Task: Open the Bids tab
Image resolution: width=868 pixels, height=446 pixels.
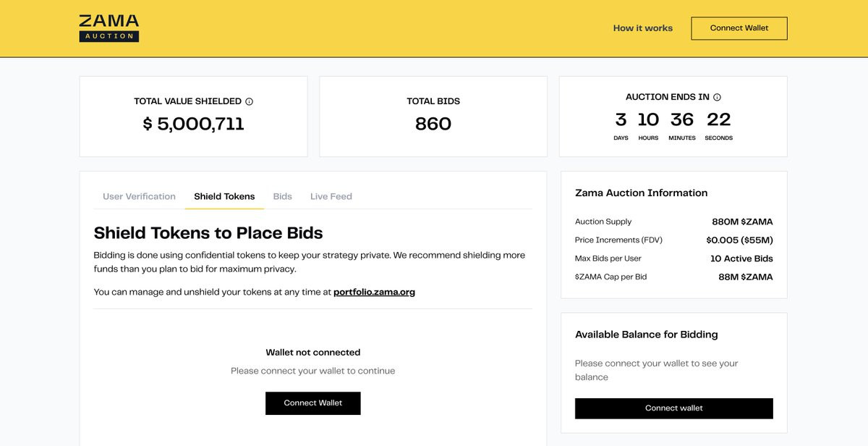Action: point(283,196)
